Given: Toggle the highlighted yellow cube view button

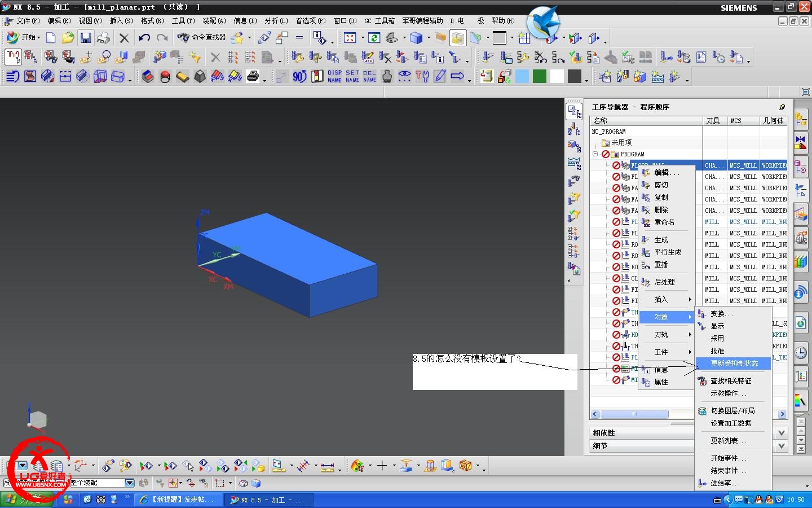Looking at the screenshot, I should [x=458, y=38].
